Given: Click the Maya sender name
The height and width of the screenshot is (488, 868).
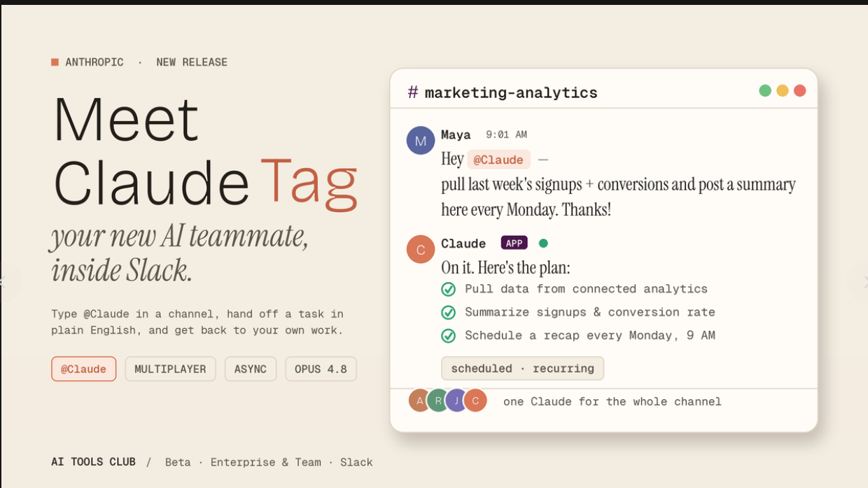Looking at the screenshot, I should pyautogui.click(x=456, y=134).
